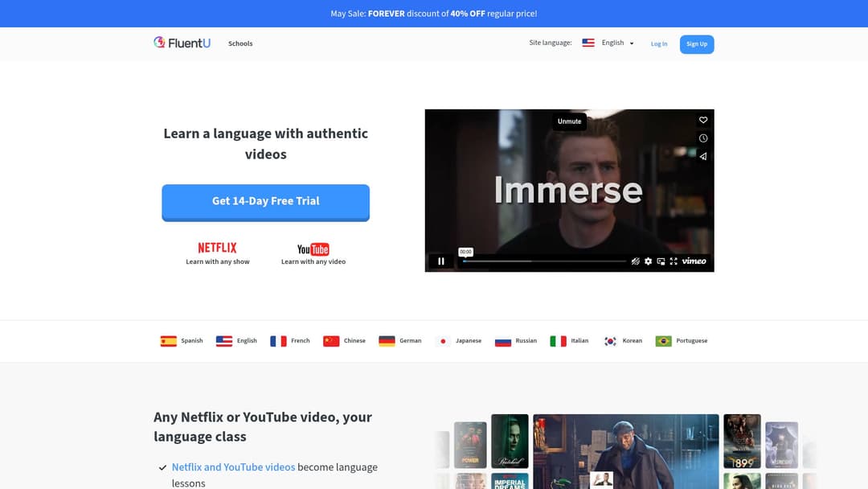Select the Japanese flag

[443, 341]
